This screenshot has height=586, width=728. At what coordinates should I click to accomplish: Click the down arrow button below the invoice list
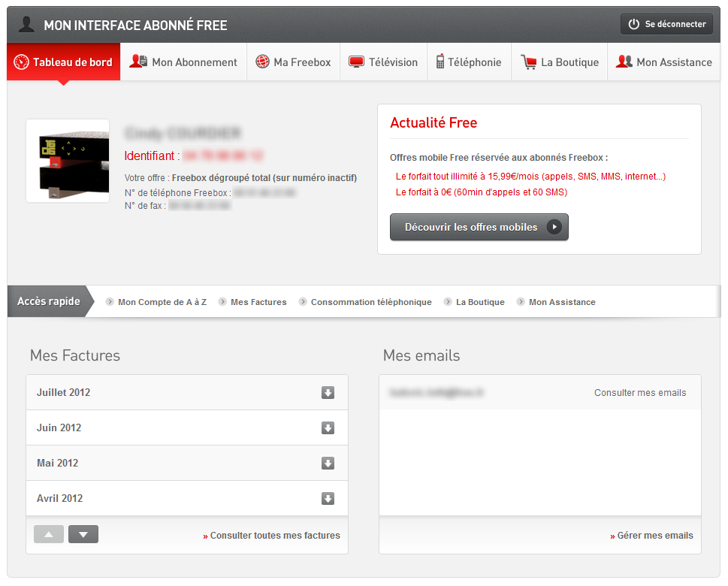pyautogui.click(x=83, y=534)
